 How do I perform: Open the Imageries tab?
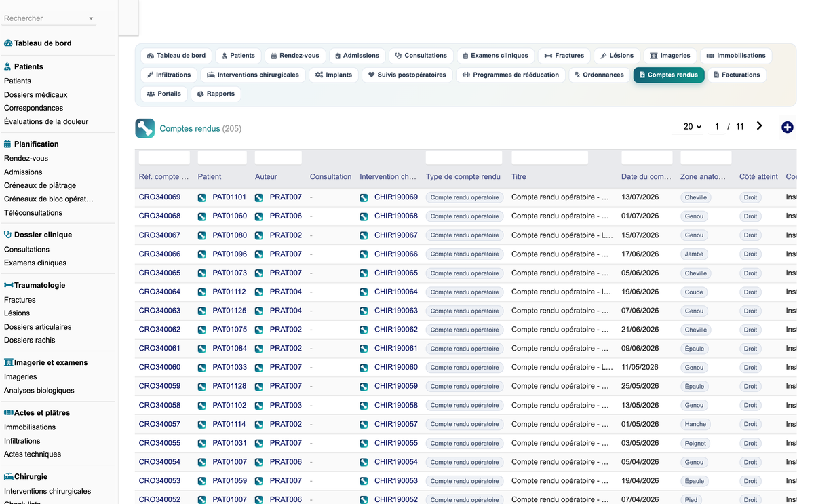click(x=670, y=56)
